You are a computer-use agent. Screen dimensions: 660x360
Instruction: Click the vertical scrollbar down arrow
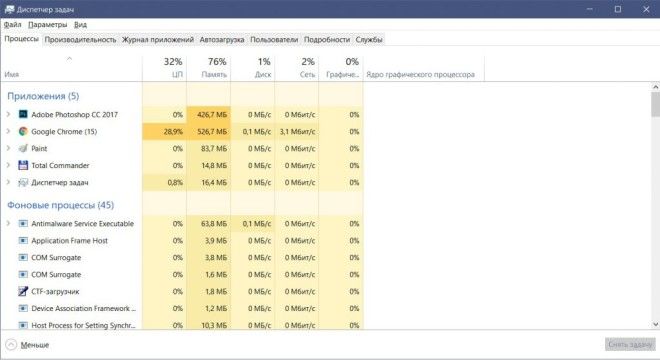[x=655, y=324]
